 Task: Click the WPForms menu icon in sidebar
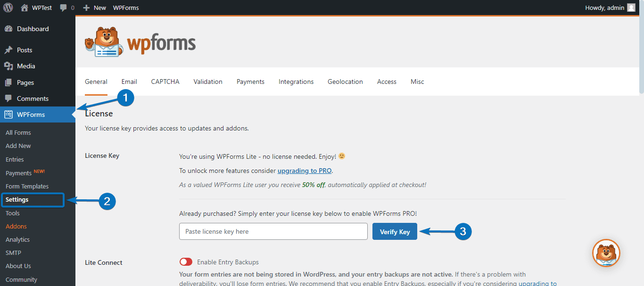pos(8,114)
